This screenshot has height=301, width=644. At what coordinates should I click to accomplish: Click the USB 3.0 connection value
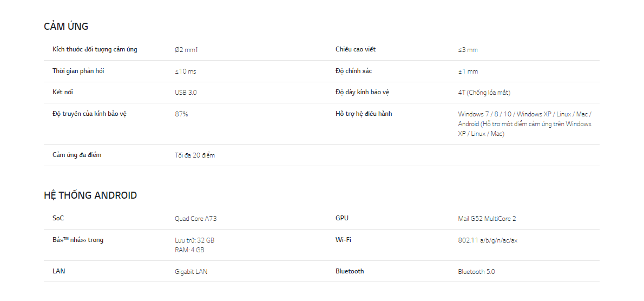[186, 93]
